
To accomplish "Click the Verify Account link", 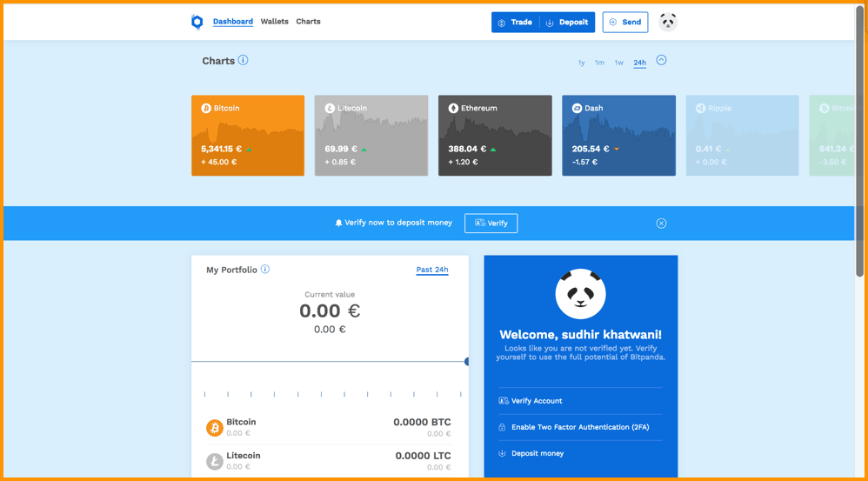I will (537, 401).
